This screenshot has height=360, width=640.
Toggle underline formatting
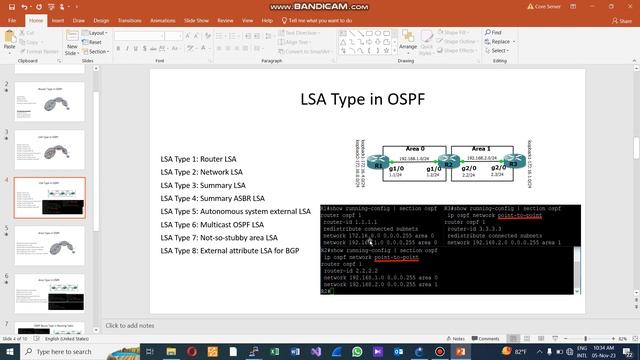[x=136, y=49]
